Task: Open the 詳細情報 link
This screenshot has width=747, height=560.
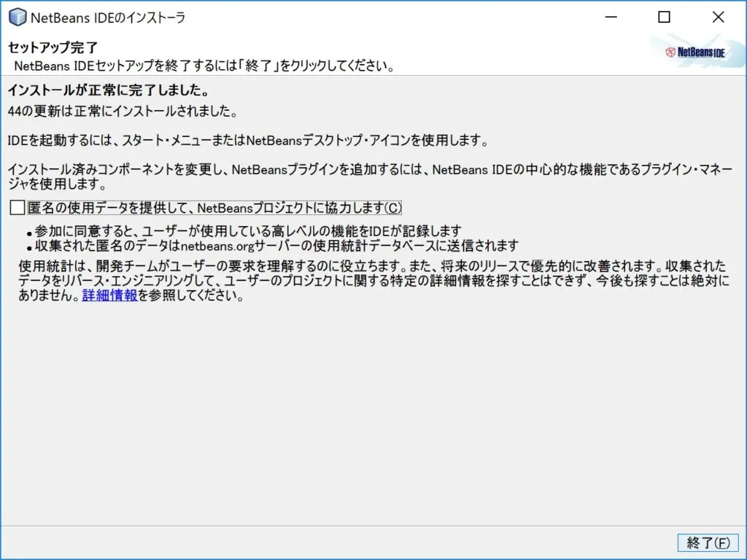Action: pyautogui.click(x=109, y=295)
